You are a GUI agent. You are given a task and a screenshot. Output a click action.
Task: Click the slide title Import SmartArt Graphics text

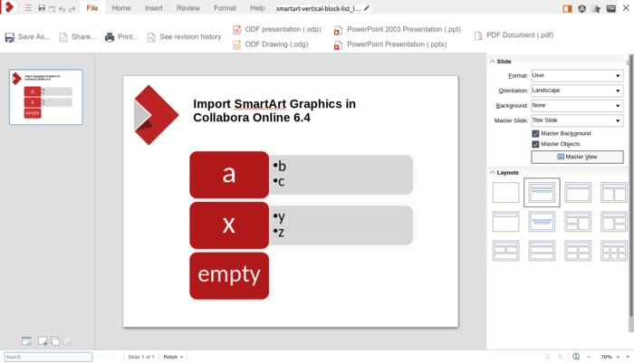click(274, 110)
